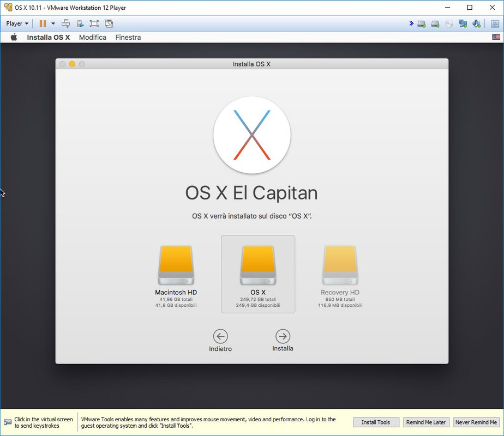This screenshot has height=436, width=504.
Task: Select the Recovery HD disk
Action: pos(340,276)
